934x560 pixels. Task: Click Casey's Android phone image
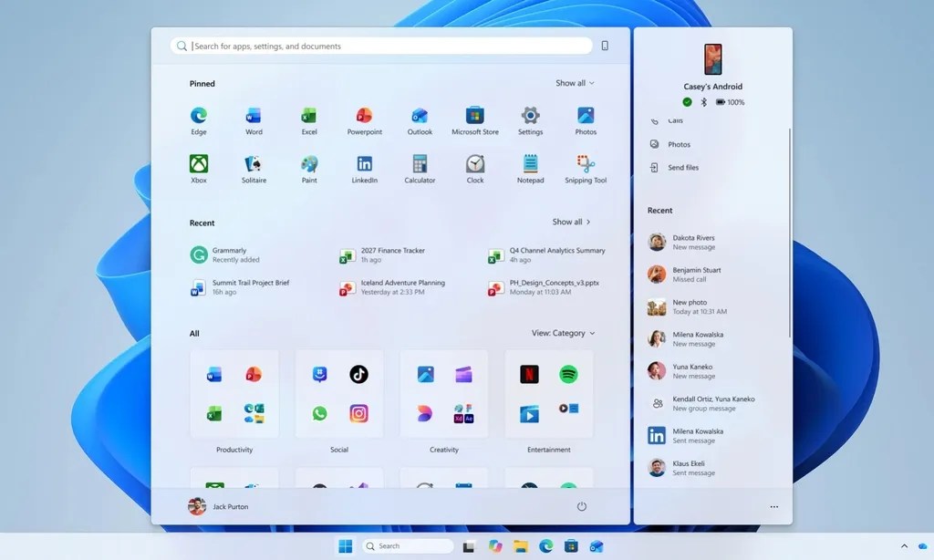712,59
